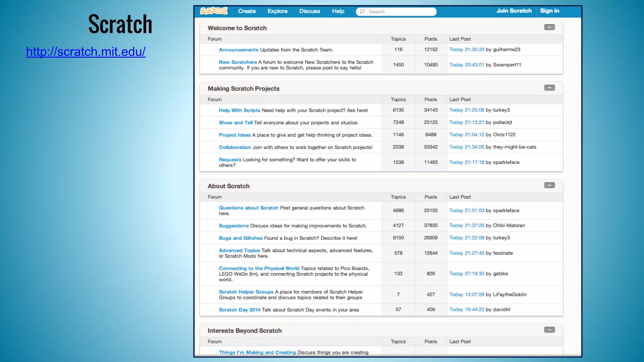The width and height of the screenshot is (644, 362).
Task: Open the Show and Tell forum
Action: point(236,123)
